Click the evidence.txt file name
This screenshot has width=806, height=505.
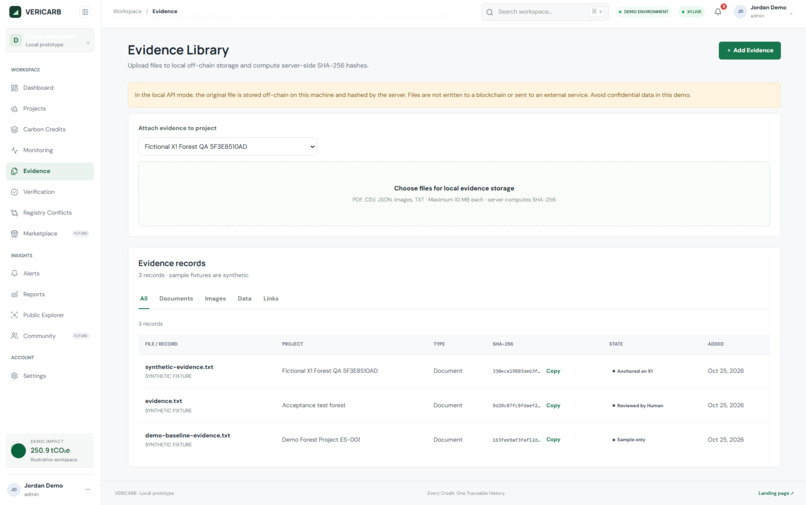[163, 401]
